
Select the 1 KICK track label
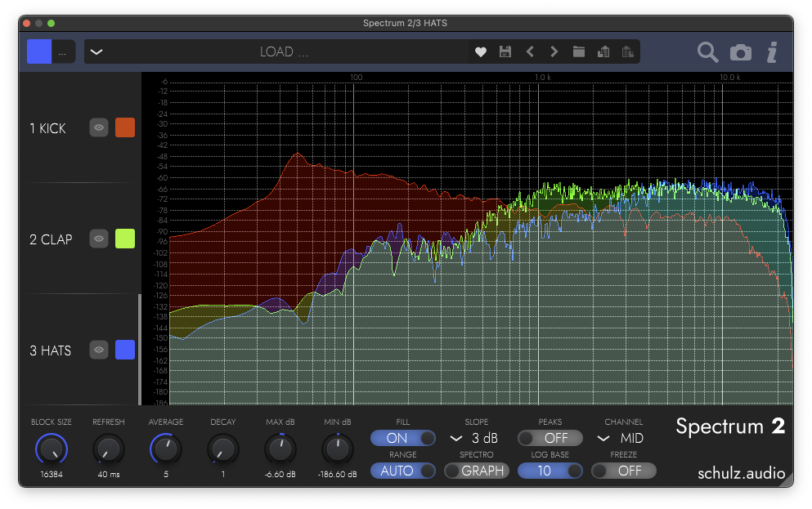pos(47,128)
